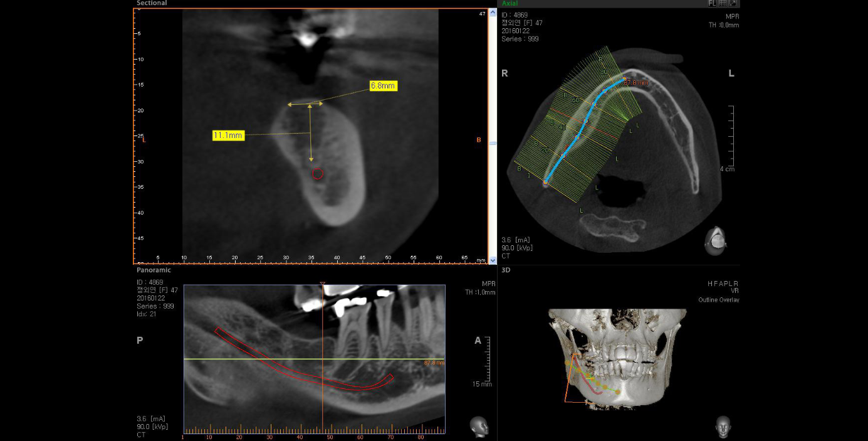Click the FL icon in the Axial header

point(712,3)
